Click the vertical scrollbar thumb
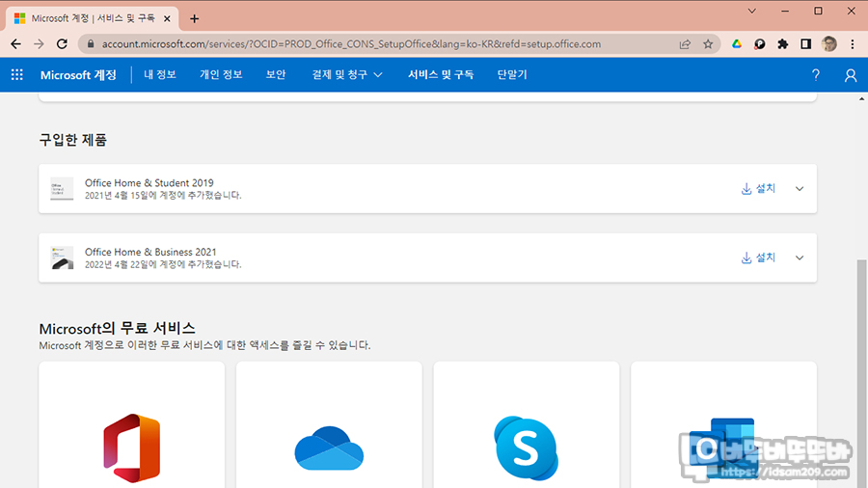This screenshot has height=488, width=868. [862, 373]
